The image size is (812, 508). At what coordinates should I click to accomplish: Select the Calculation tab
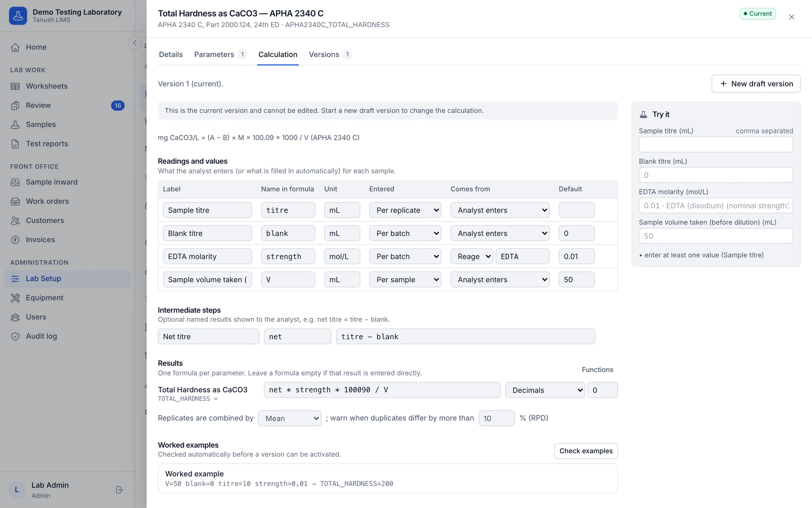pos(278,55)
